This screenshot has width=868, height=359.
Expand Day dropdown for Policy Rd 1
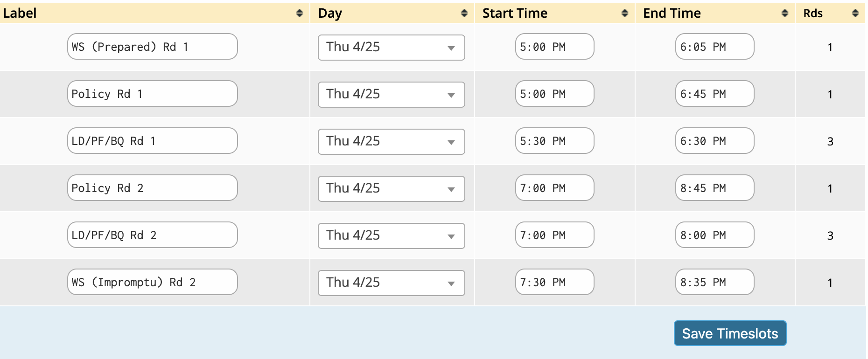391,95
